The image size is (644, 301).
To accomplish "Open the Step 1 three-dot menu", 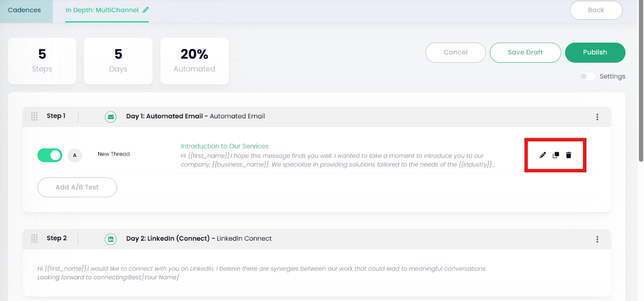I will pyautogui.click(x=597, y=117).
